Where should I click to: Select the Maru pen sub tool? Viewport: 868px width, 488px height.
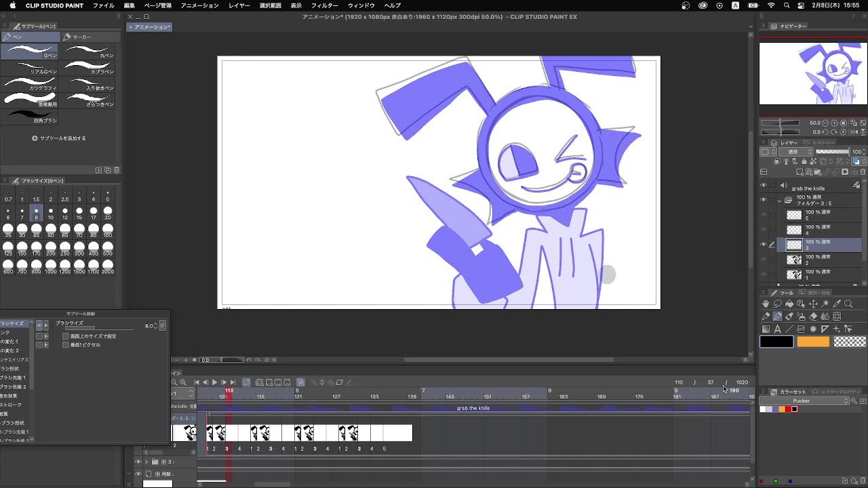(x=88, y=52)
